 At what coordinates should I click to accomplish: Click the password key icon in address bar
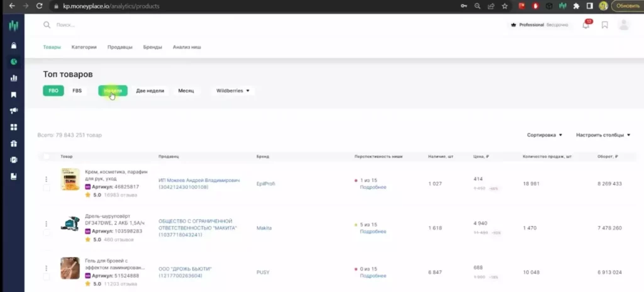coord(464,6)
